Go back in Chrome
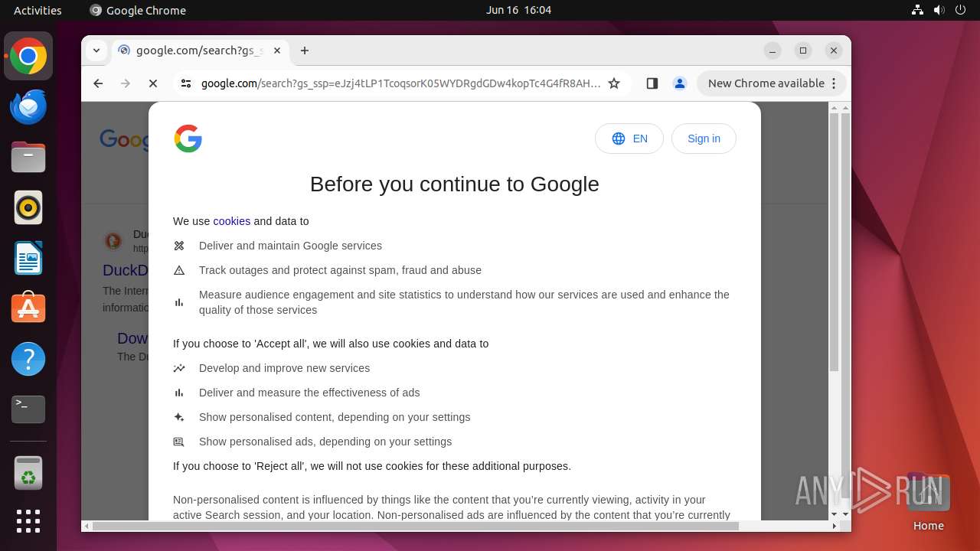 (x=98, y=83)
